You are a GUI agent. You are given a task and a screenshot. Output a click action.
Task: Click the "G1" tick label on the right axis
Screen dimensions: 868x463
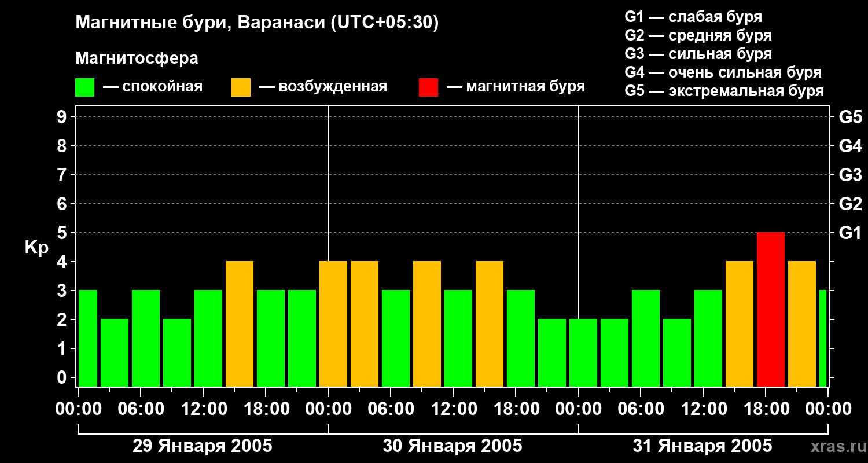(x=850, y=233)
